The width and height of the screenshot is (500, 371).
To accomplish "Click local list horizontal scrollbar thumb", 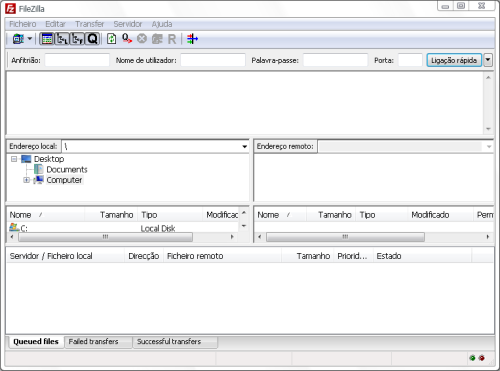I will 105,237.
